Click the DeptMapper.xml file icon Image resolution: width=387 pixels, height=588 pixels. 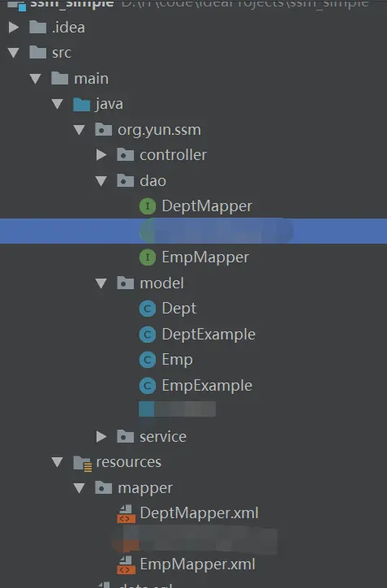pyautogui.click(x=126, y=513)
